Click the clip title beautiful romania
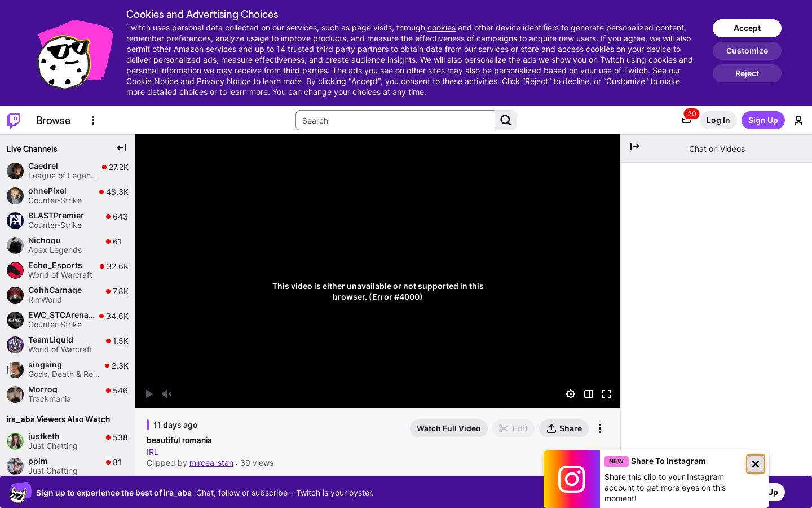 179,440
